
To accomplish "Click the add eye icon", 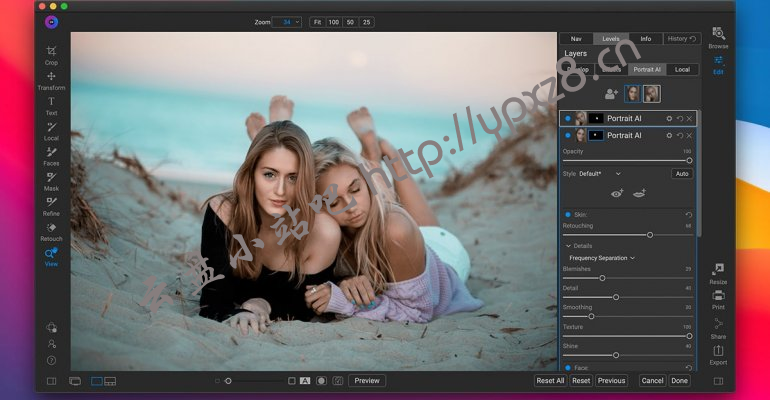I will click(x=617, y=193).
